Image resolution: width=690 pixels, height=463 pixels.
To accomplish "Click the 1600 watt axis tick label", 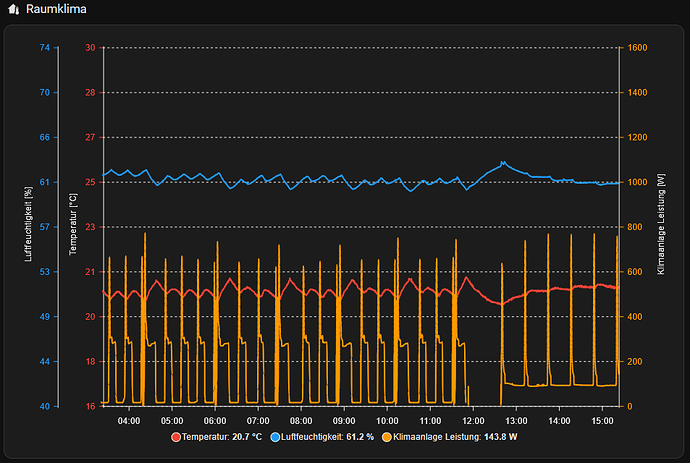I will (638, 48).
